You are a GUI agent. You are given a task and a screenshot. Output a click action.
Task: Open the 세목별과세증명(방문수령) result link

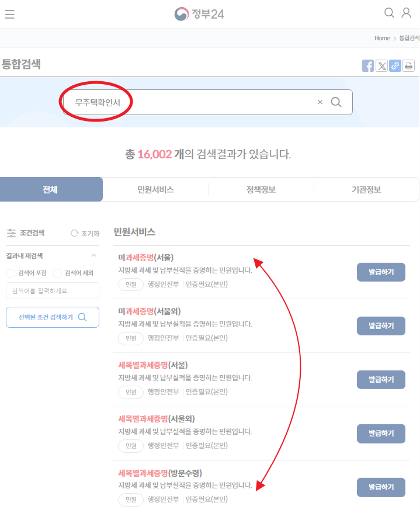(160, 473)
